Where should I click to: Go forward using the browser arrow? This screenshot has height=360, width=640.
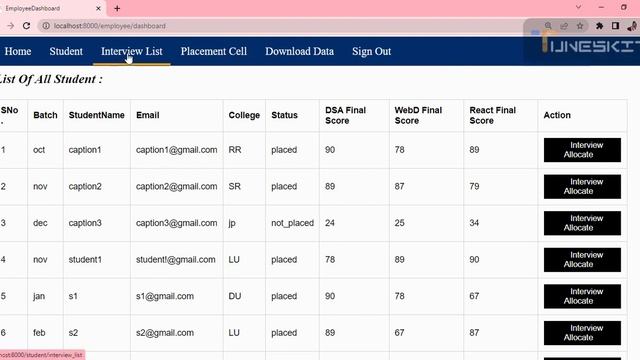pos(11,26)
